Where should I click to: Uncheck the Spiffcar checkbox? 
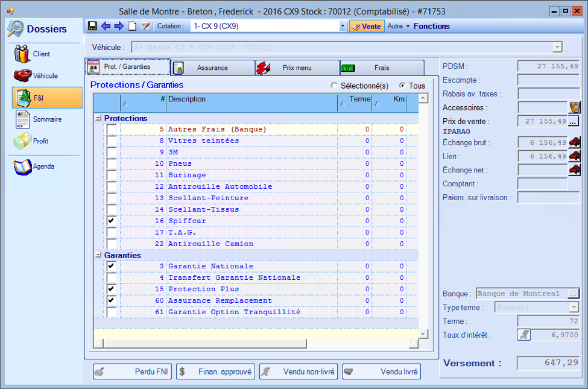[x=112, y=221]
